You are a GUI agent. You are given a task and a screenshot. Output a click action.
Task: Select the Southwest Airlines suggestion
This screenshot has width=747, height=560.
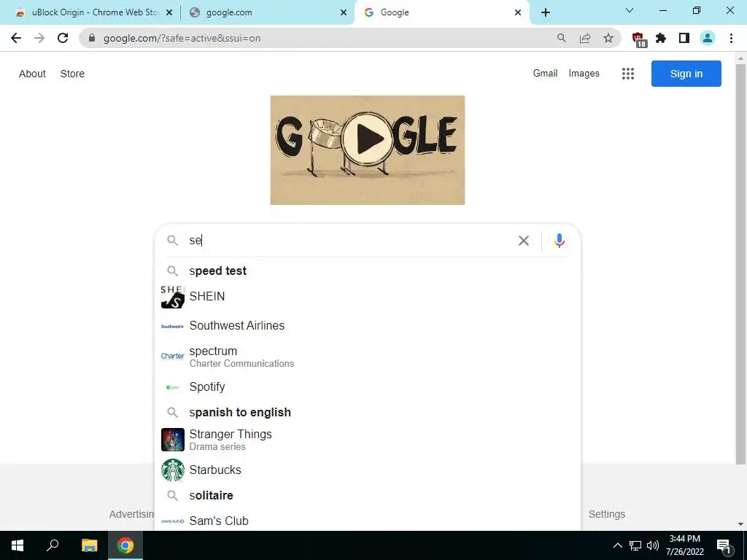tap(368, 326)
